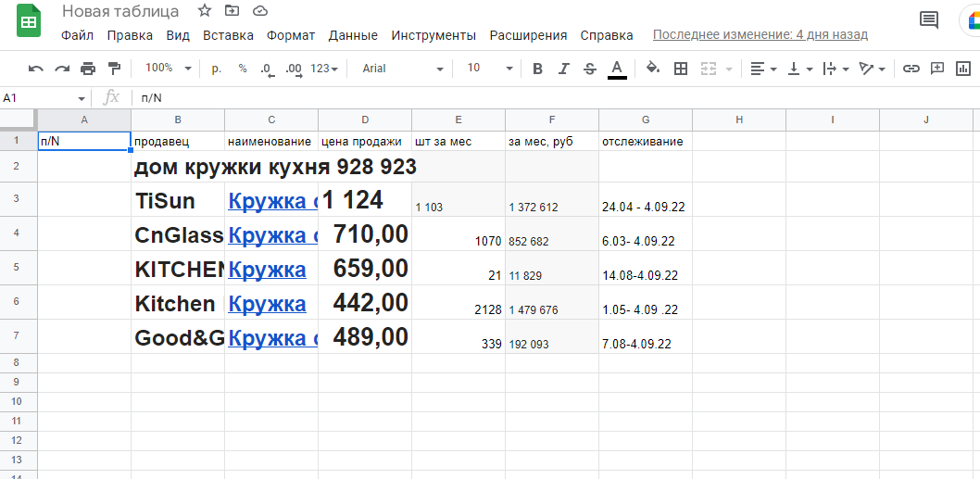Screen dimensions: 980x479
Task: Select cell with price 710,00
Action: point(365,233)
